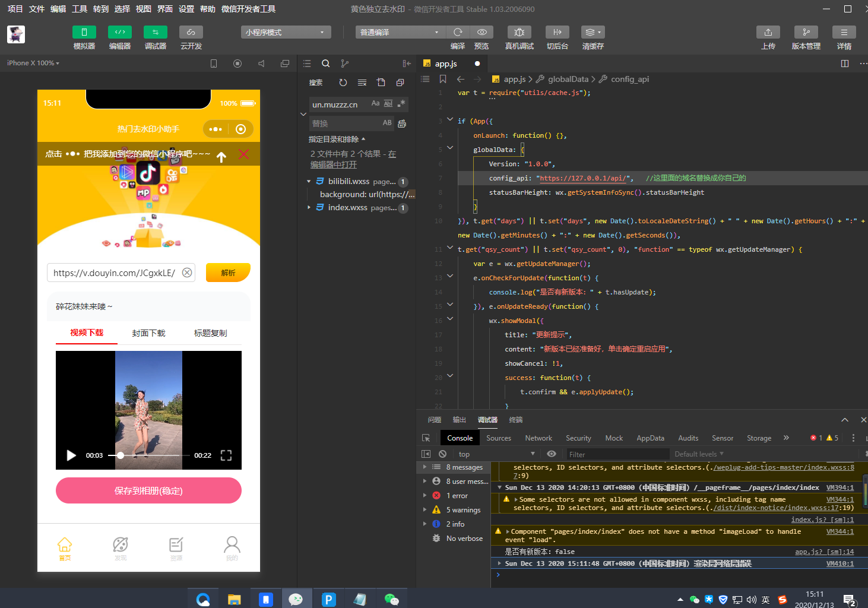
Task: Fold the code at line 3
Action: (x=450, y=120)
